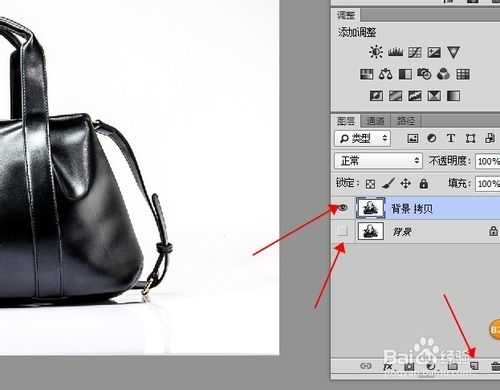Add a Levels adjustment
This screenshot has width=500, height=390.
(395, 52)
